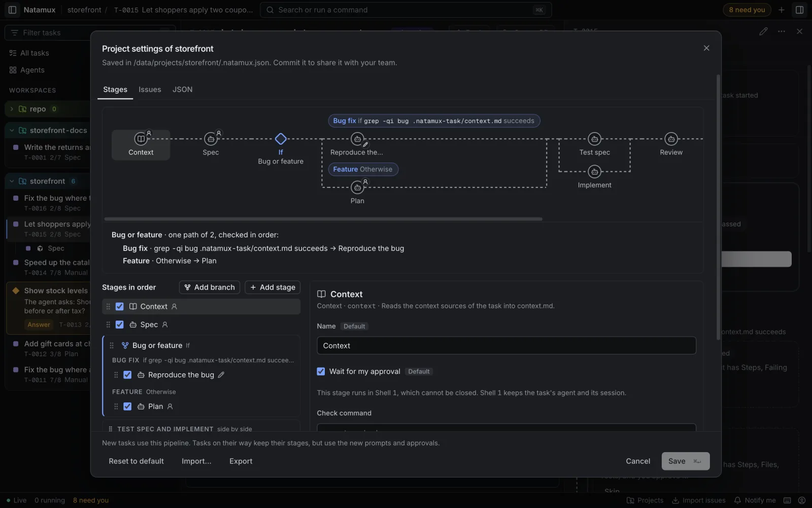The height and width of the screenshot is (508, 812).
Task: Click the drag handle of Bug or feature branch
Action: (x=112, y=345)
